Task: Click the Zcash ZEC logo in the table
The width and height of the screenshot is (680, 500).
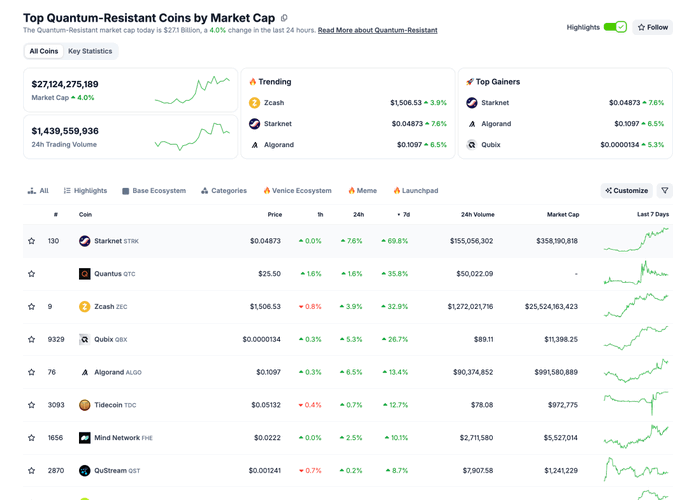Action: click(85, 307)
